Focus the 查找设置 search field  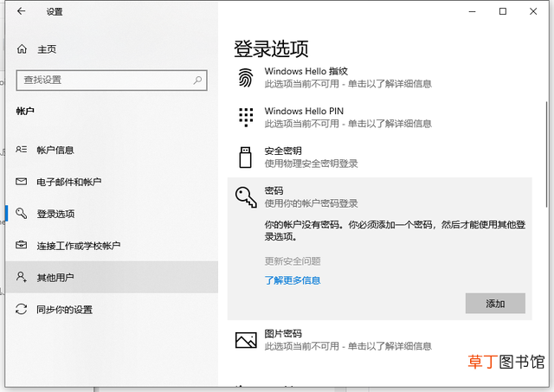tap(112, 80)
